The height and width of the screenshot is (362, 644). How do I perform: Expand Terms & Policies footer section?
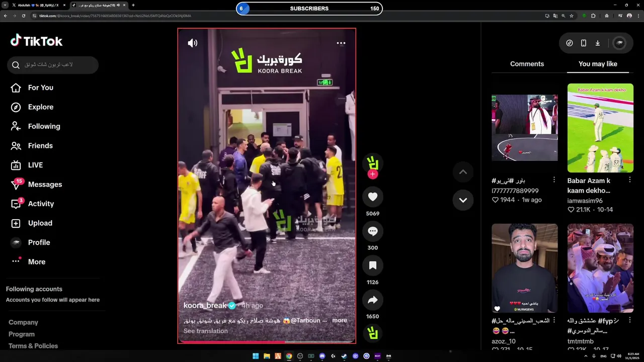tap(33, 346)
